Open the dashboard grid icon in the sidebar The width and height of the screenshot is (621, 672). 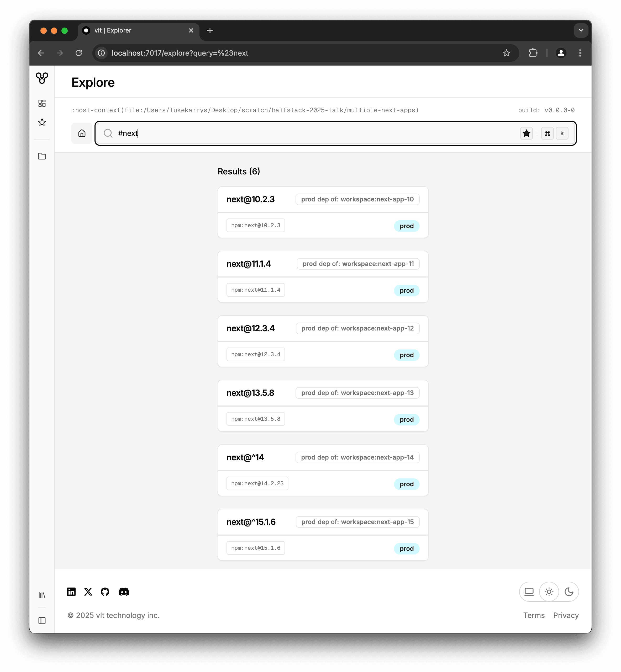pyautogui.click(x=42, y=103)
